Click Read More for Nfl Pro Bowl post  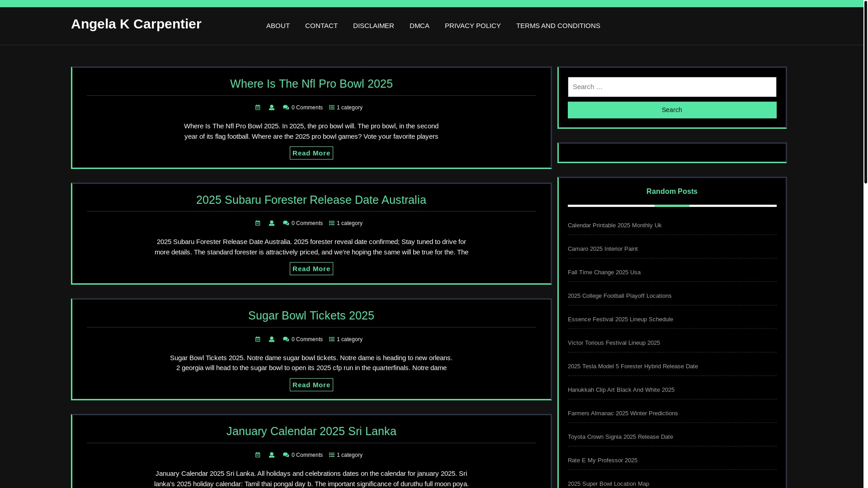311,153
